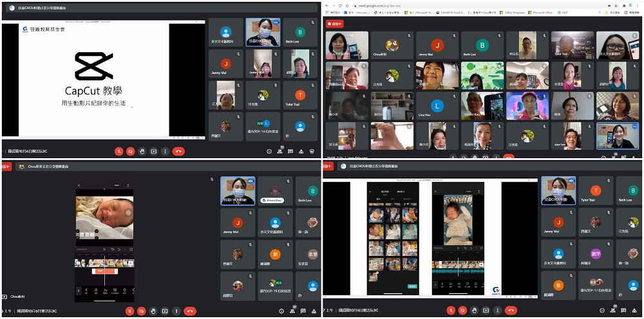
Task: Unmute microphone in photo-picker slide meeting
Action: (x=451, y=311)
